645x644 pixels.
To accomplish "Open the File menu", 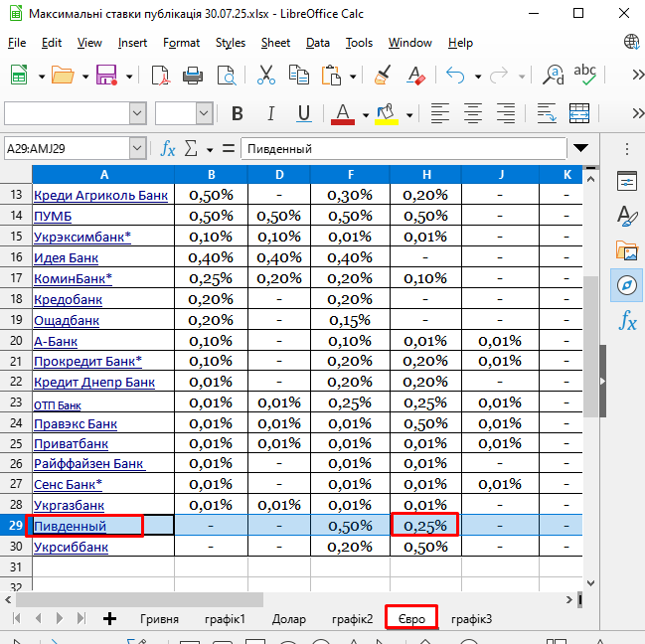I will 17,43.
